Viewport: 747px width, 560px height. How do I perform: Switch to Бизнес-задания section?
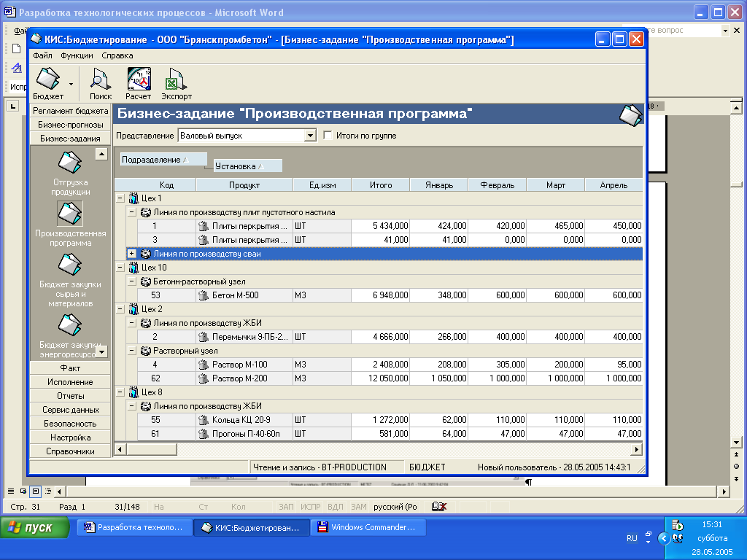[71, 138]
